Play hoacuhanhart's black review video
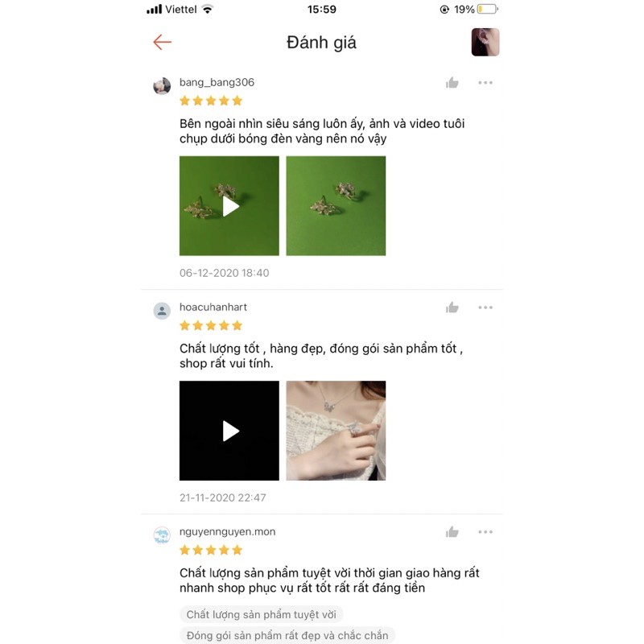 tap(229, 431)
